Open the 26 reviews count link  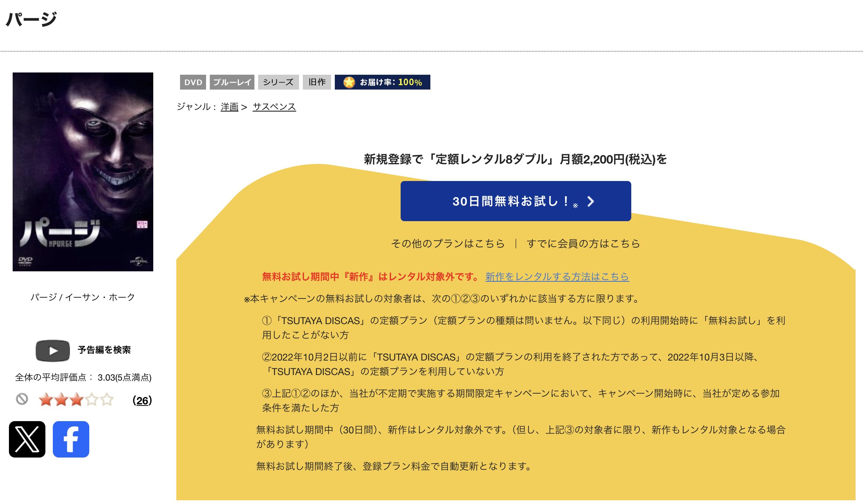coord(142,400)
